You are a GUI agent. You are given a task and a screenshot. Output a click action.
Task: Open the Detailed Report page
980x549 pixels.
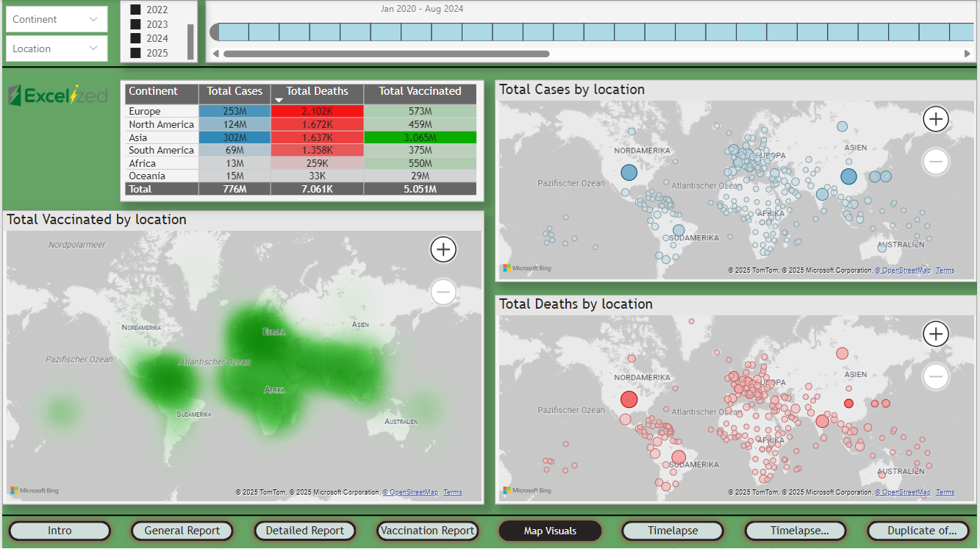pos(305,531)
